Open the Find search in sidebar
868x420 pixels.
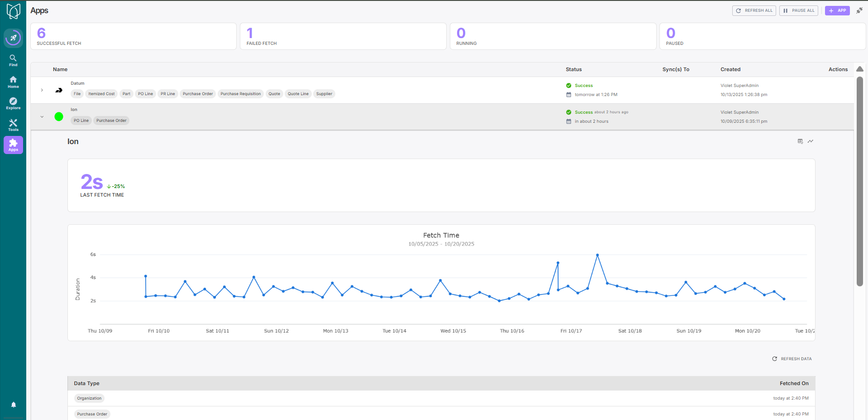(13, 60)
